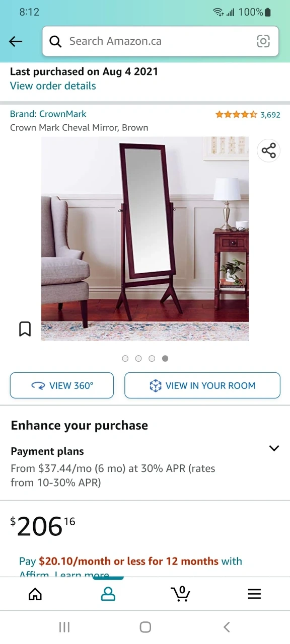Tap the back arrow icon
Viewport: 290px width, 644px height.
(x=16, y=41)
